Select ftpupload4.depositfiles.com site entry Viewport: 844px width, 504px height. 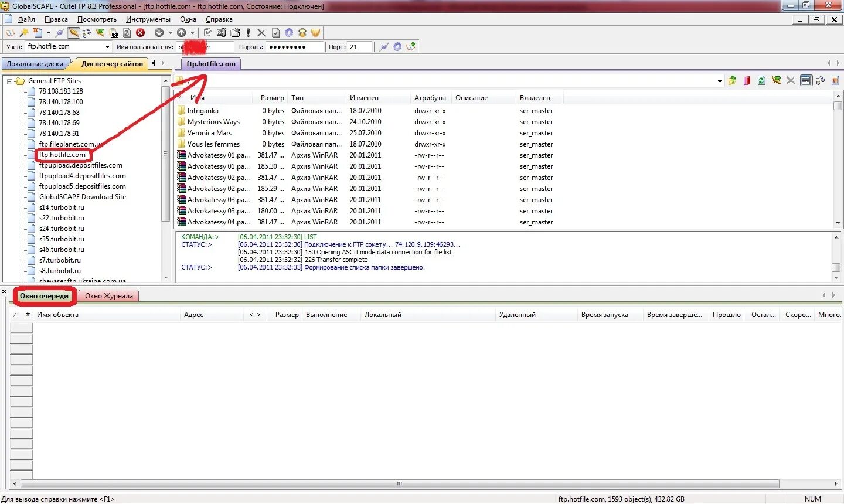(82, 176)
